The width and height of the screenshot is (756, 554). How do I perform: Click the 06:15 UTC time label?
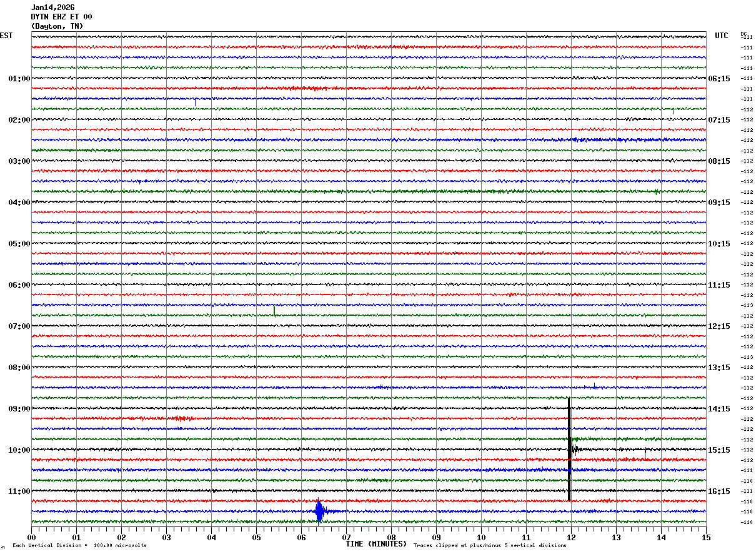[x=719, y=79]
